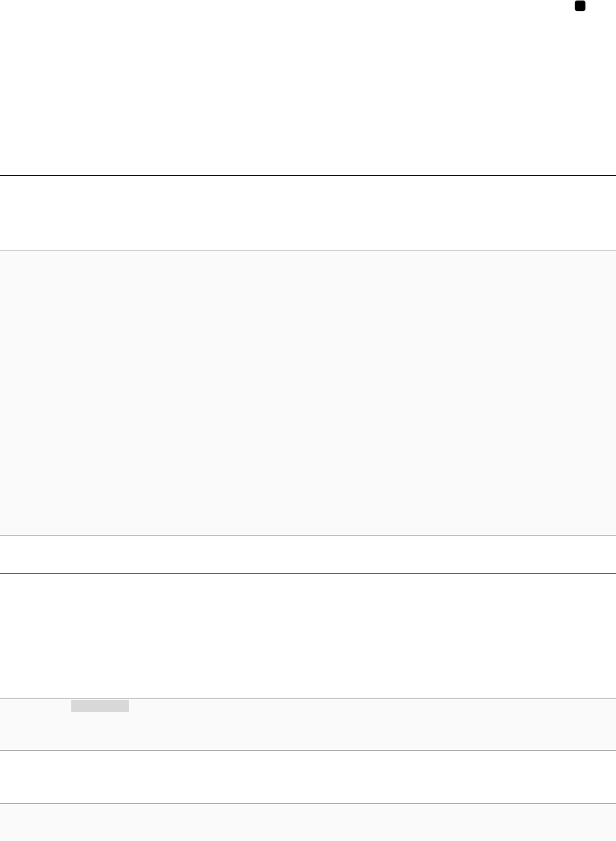Click the white area above the gray placeholder row
The height and width of the screenshot is (841, 616).
click(x=308, y=636)
